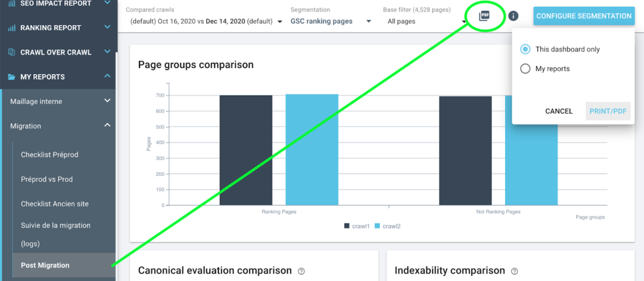This screenshot has height=281, width=644.
Task: Click the Ranking Pages crawl1 dark bar
Action: click(246, 150)
